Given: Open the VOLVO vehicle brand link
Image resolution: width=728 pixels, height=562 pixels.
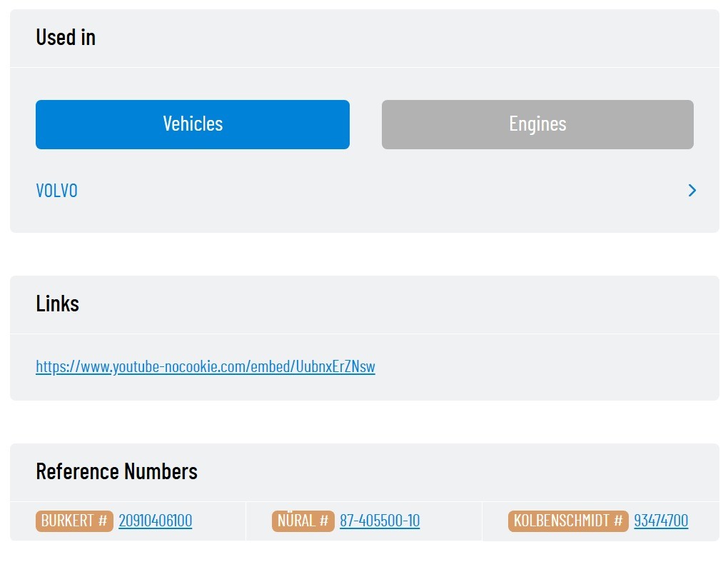Looking at the screenshot, I should 57,191.
